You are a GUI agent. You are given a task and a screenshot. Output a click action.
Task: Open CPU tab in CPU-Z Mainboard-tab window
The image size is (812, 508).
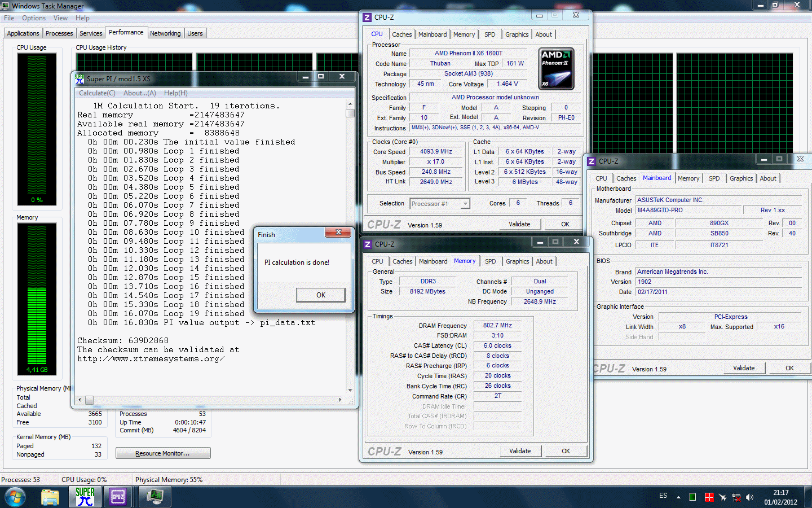pos(602,178)
